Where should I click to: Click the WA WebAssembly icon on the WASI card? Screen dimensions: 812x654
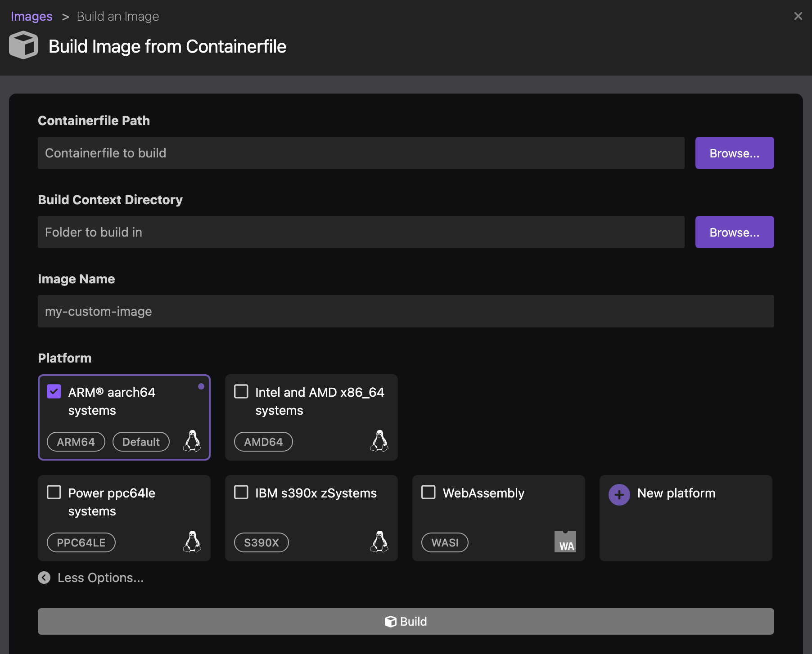566,542
